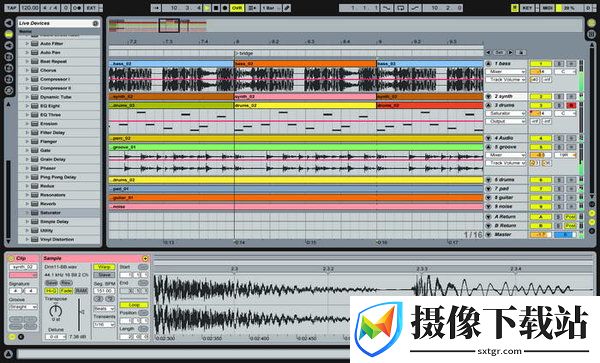Toggle Post button on A Return
The width and height of the screenshot is (600, 363).
point(570,217)
